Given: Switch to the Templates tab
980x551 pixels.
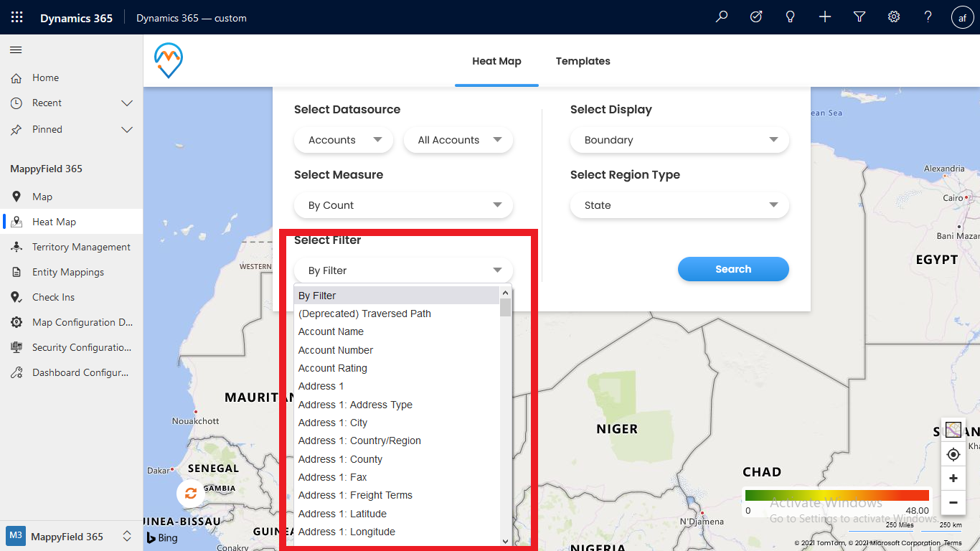Looking at the screenshot, I should click(583, 61).
